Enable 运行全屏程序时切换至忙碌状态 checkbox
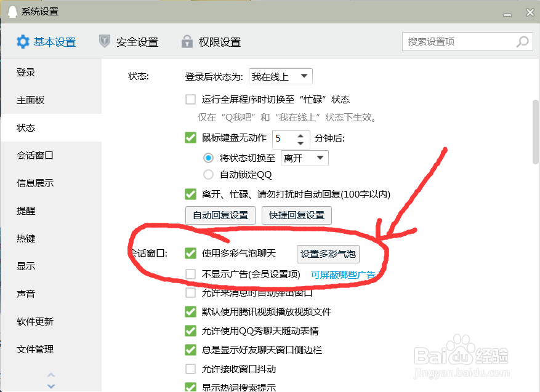This screenshot has width=540, height=392. point(190,100)
